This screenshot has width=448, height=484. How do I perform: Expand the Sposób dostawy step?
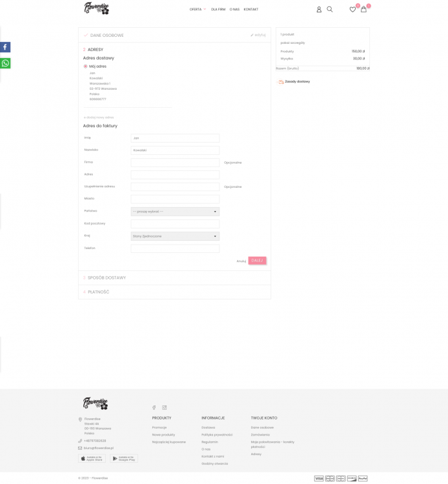(x=174, y=277)
